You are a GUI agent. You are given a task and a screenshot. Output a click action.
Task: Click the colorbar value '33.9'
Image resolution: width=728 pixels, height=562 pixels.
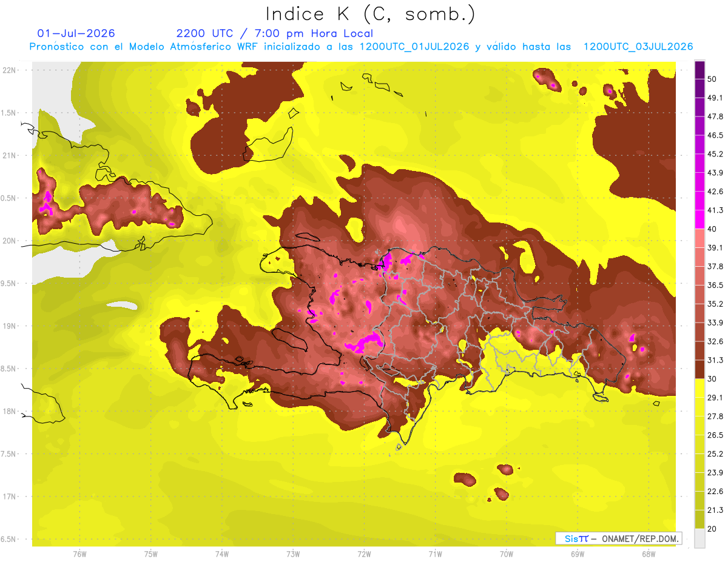pos(716,323)
